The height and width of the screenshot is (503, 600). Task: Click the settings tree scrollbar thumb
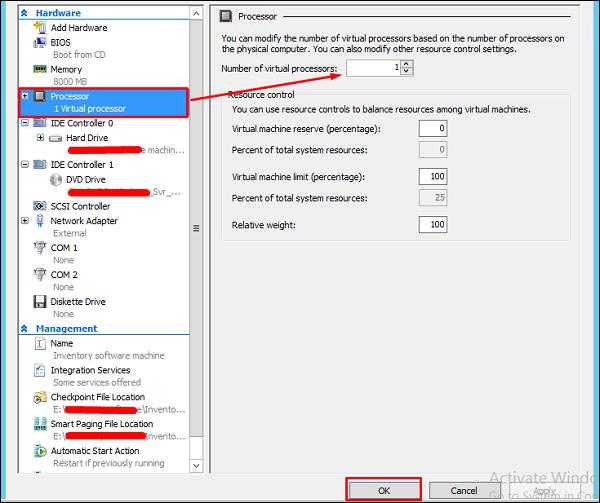(196, 228)
